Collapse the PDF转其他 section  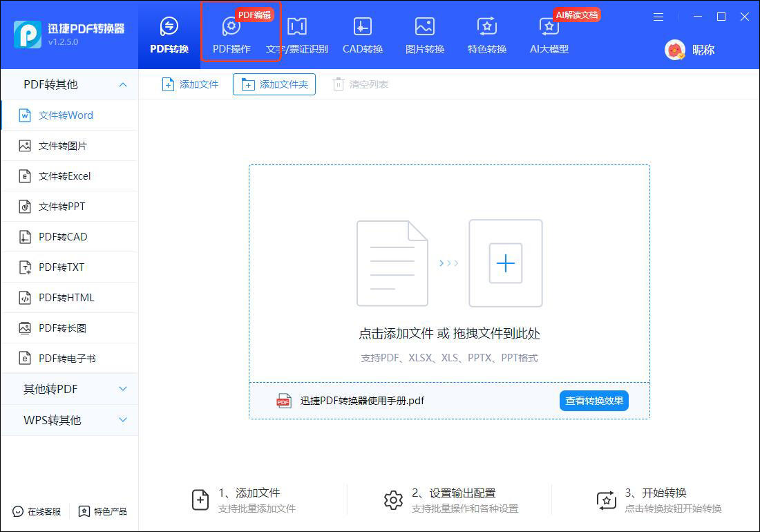click(x=123, y=85)
